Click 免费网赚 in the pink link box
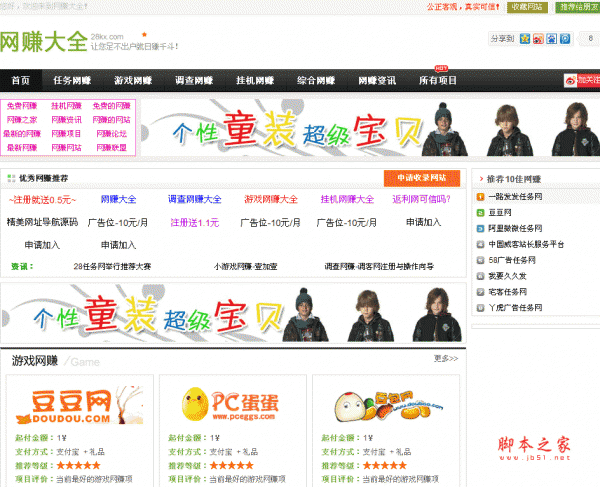This screenshot has width=600, height=487. pyautogui.click(x=22, y=106)
